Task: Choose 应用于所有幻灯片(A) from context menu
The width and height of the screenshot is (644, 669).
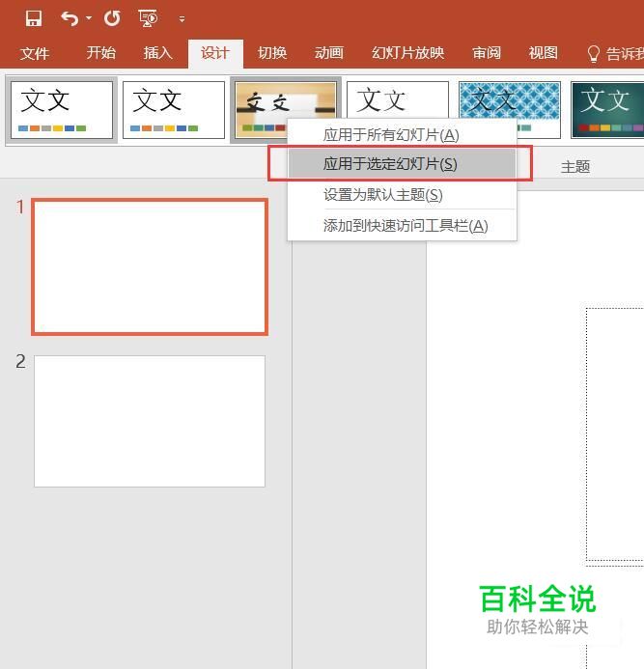Action: [x=402, y=135]
